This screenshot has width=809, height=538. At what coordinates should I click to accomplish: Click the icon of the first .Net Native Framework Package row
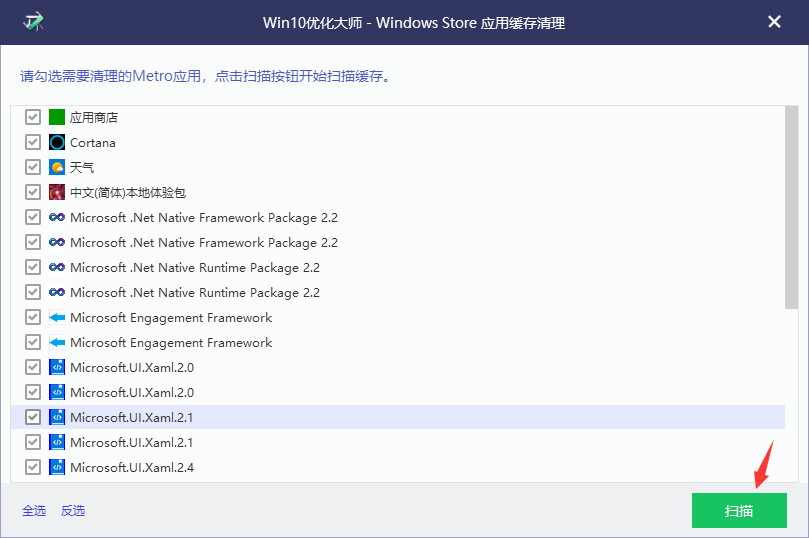click(57, 217)
